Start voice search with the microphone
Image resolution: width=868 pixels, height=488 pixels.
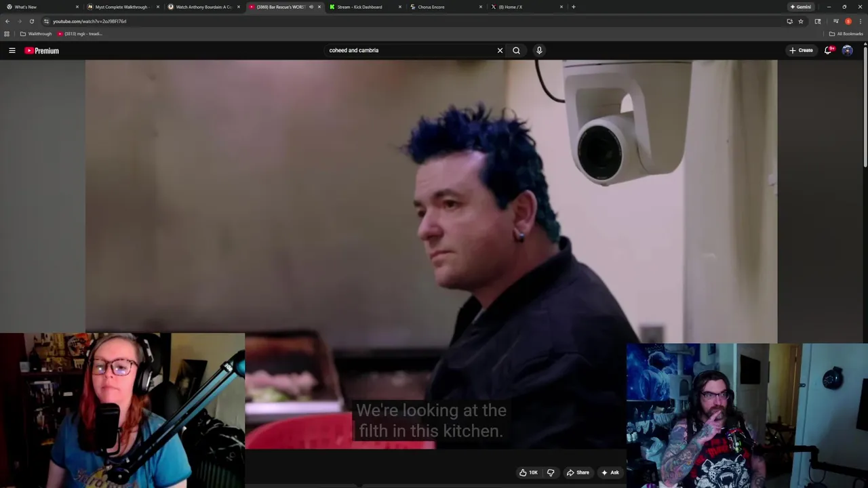click(x=539, y=50)
